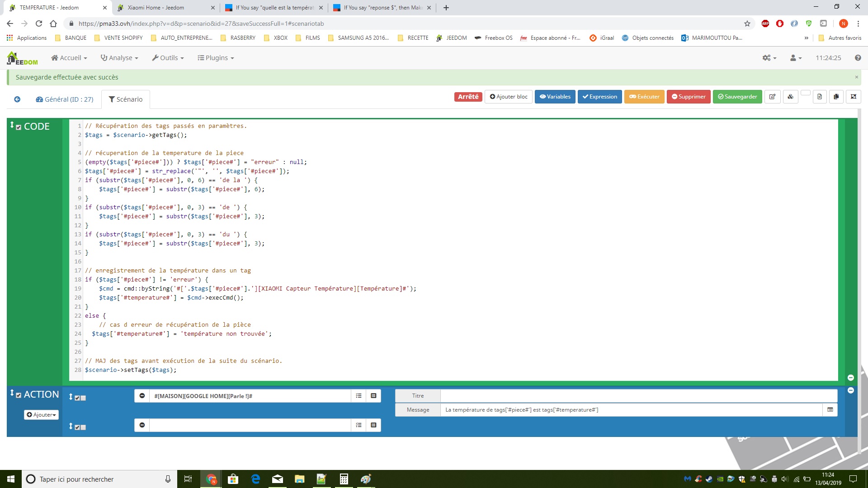Open the Variables panel

pos(555,97)
